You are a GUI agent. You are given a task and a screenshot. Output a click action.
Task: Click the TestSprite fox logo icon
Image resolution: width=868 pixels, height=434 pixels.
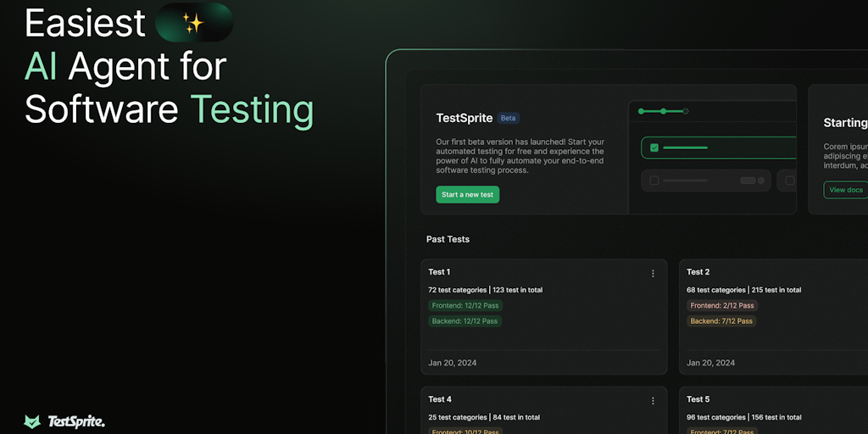(x=32, y=421)
